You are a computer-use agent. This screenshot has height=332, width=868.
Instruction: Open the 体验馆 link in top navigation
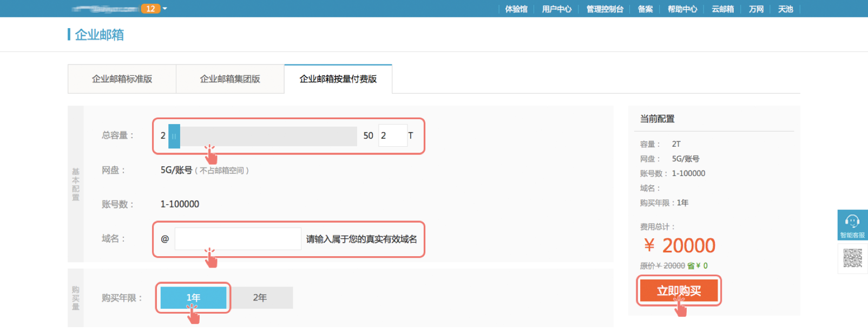click(516, 9)
